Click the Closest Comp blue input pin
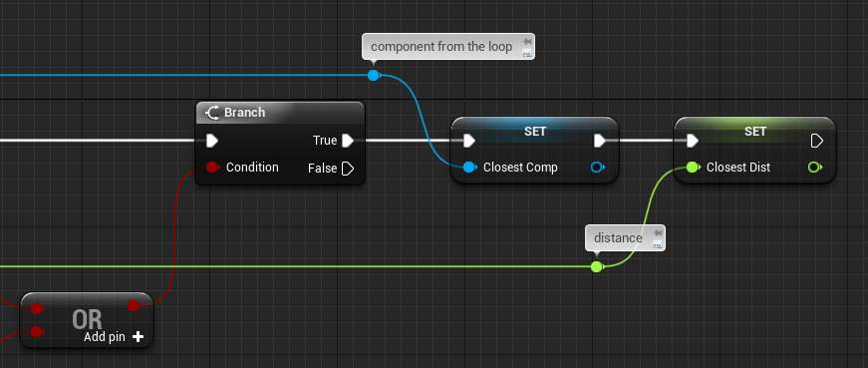Screen dimensions: 868x368 469,167
